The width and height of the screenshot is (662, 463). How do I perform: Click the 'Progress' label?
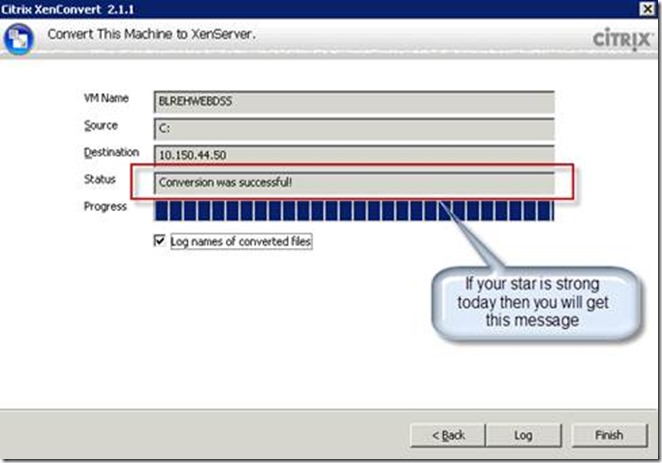[105, 206]
